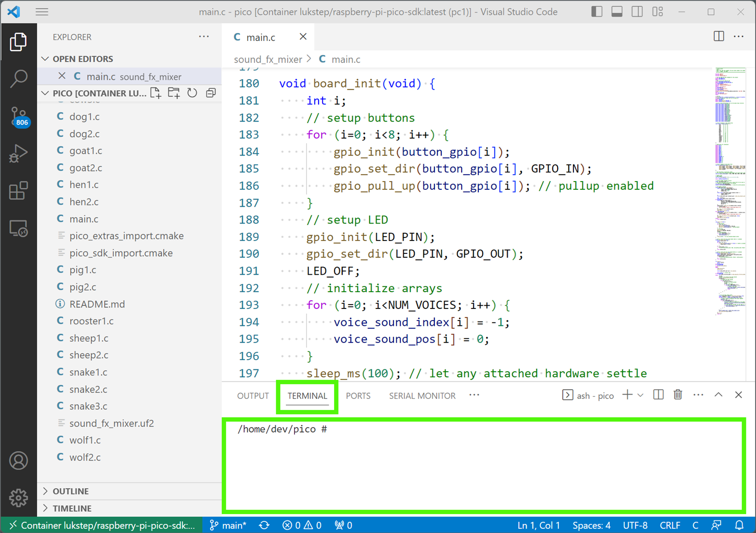Click sound_fx_mixer in breadcrumb
This screenshot has height=533, width=756.
(x=268, y=59)
